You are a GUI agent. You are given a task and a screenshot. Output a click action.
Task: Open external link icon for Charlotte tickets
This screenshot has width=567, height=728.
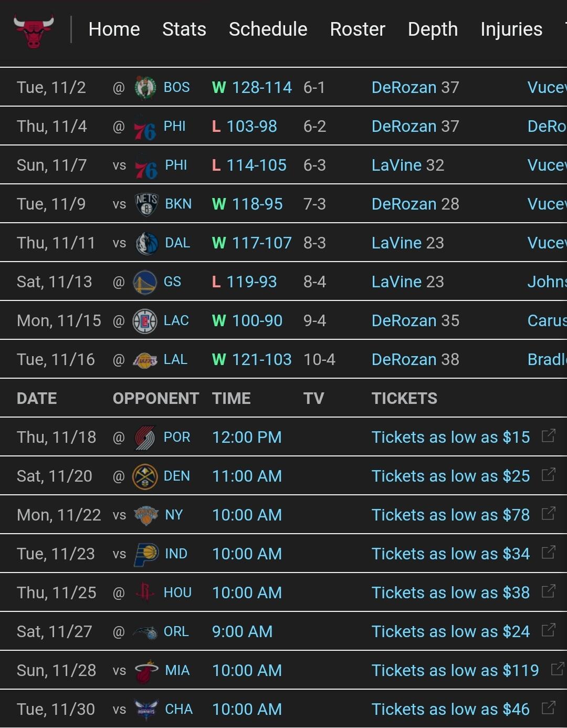(x=548, y=708)
